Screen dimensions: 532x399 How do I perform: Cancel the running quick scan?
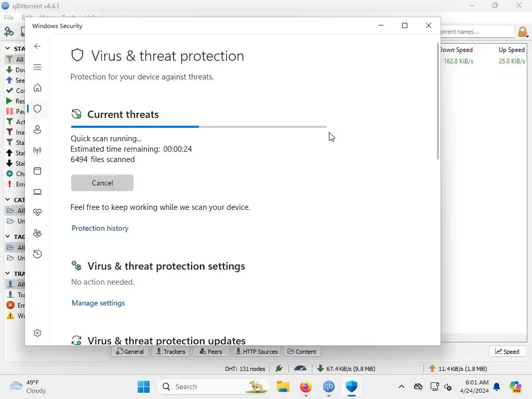(102, 183)
